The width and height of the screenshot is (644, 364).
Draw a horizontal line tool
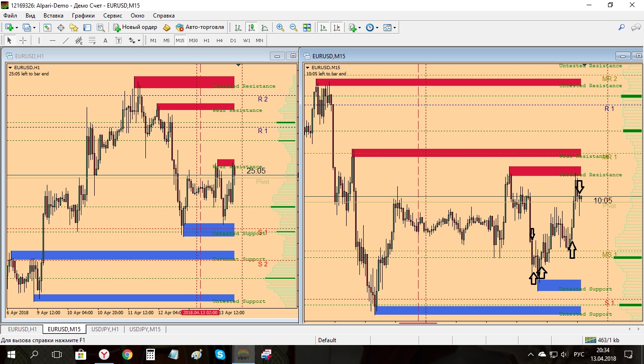point(52,40)
